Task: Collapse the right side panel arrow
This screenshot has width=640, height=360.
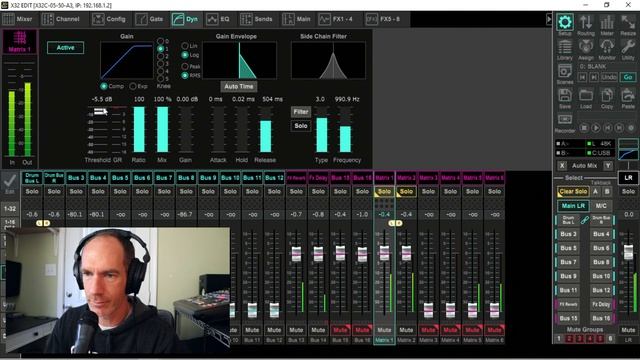Action: [549, 19]
